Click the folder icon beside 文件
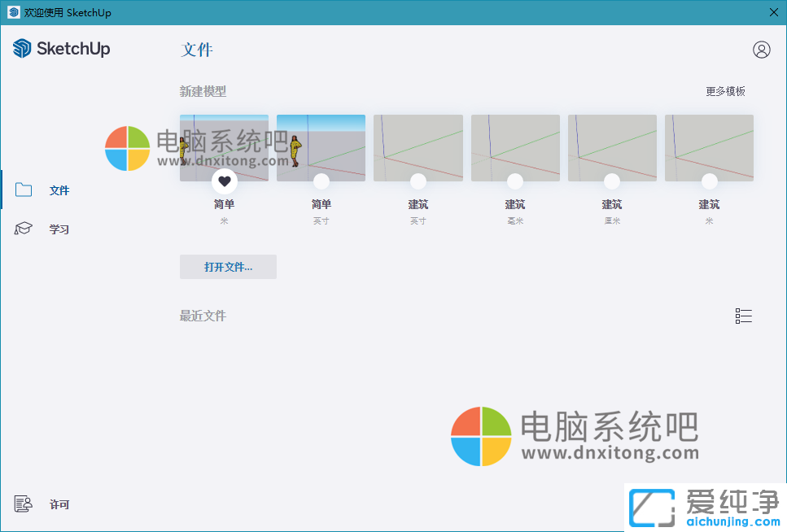 (24, 190)
